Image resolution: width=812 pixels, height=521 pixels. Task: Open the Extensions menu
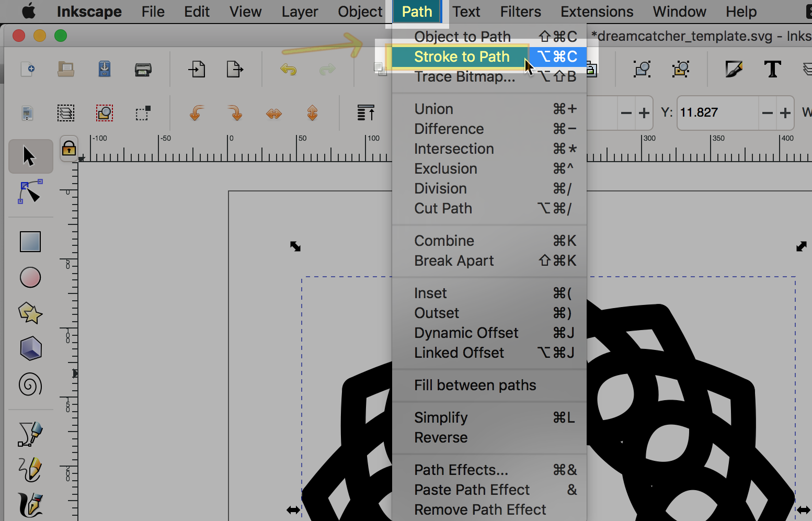[597, 12]
